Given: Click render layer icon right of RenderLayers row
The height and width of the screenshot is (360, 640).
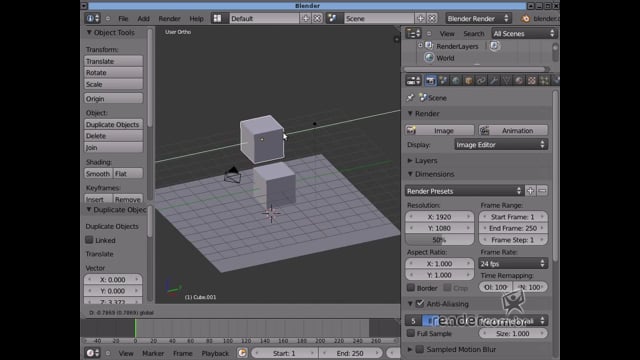Looking at the screenshot, I should 494,46.
